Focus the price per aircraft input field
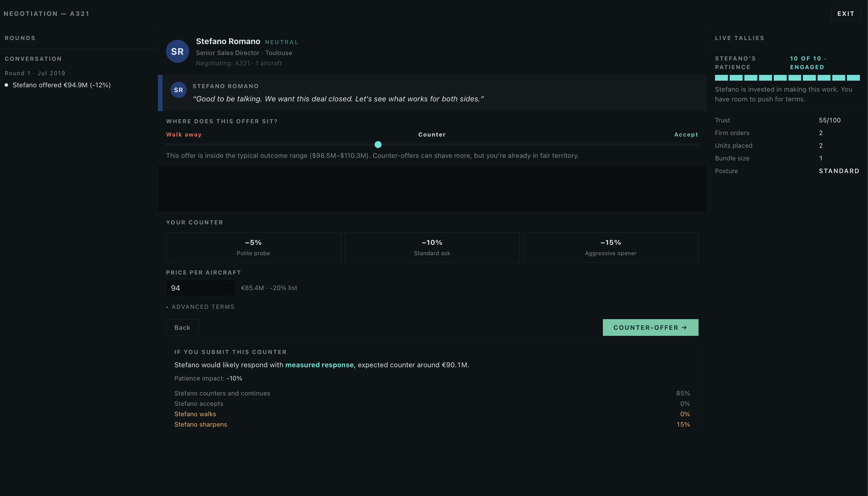The height and width of the screenshot is (496, 868). [200, 288]
